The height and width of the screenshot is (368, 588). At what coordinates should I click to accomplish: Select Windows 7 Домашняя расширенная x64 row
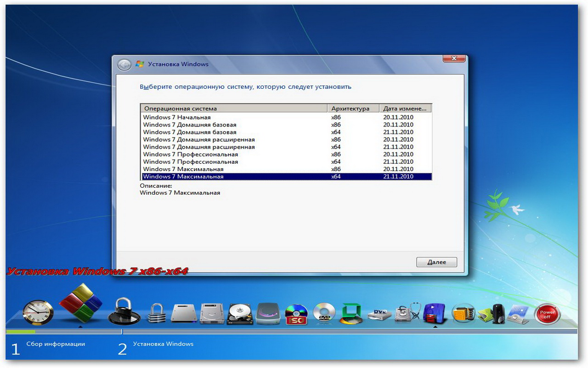(x=286, y=147)
